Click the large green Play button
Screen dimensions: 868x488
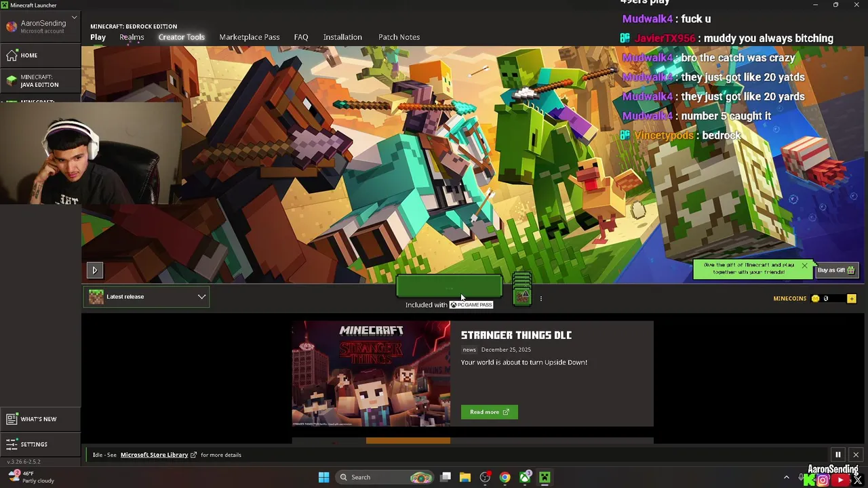[449, 287]
